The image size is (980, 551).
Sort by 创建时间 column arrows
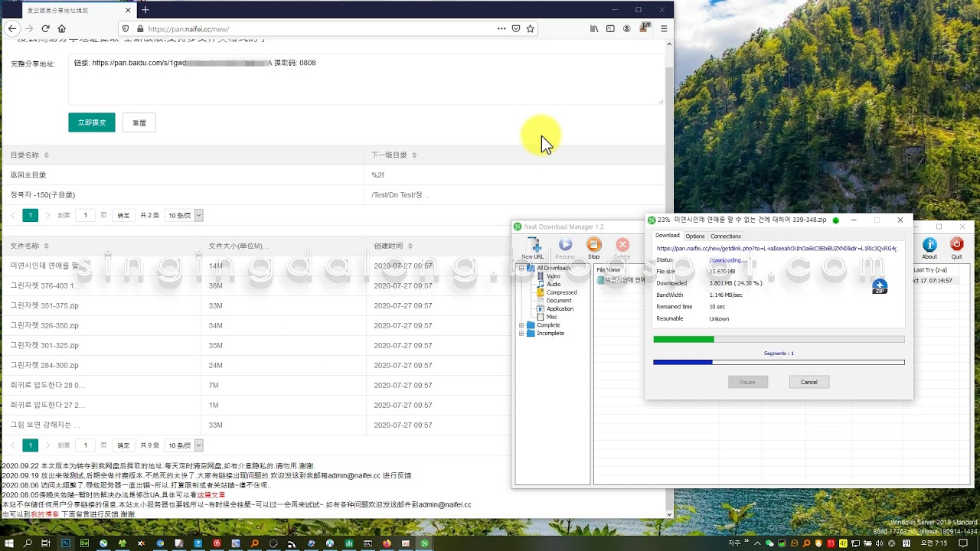coord(410,246)
